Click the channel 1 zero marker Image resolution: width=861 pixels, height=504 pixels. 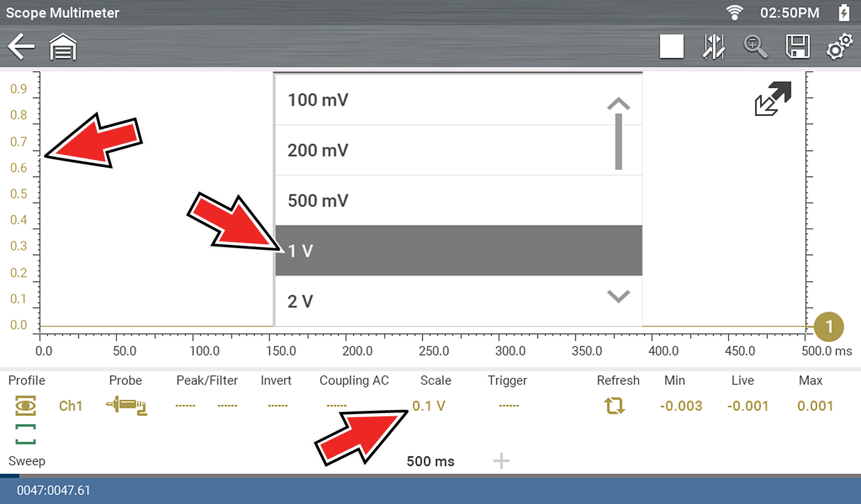(x=828, y=326)
